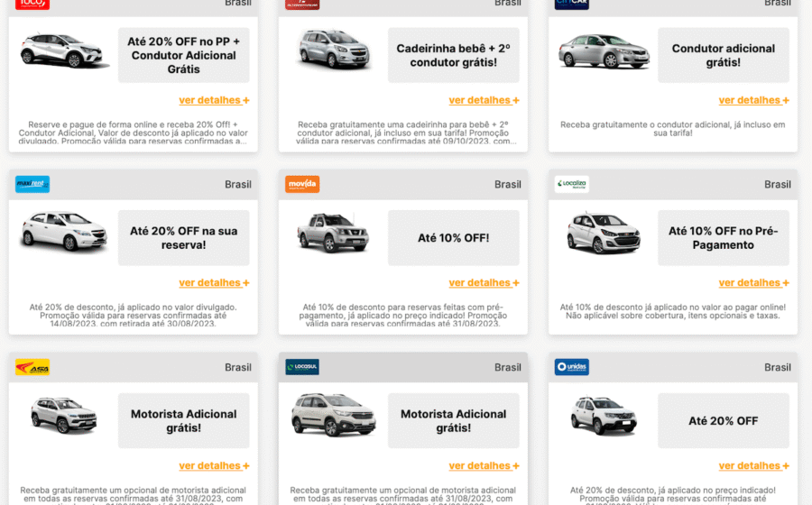Click the 'Até 20% OFF na sua reserva!' box
812x505 pixels.
click(x=183, y=238)
